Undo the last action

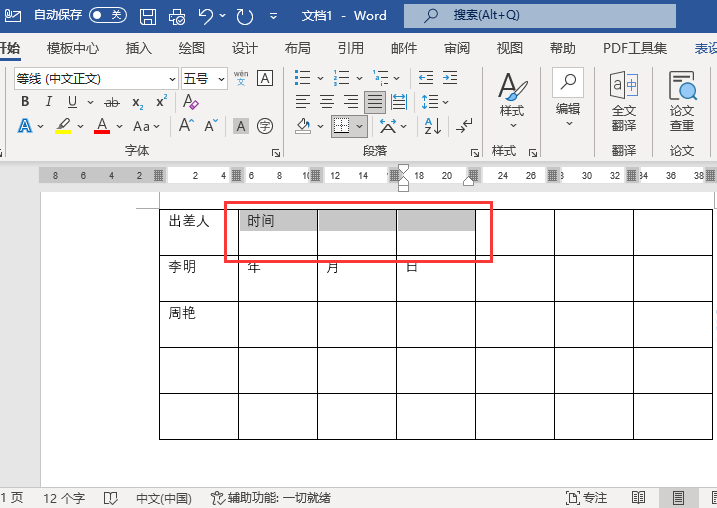tap(206, 16)
